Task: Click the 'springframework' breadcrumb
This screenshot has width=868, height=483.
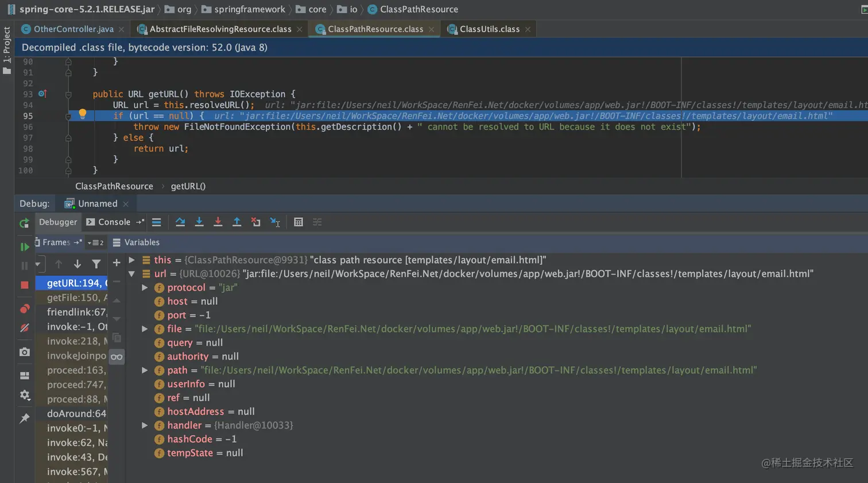Action: (243, 9)
